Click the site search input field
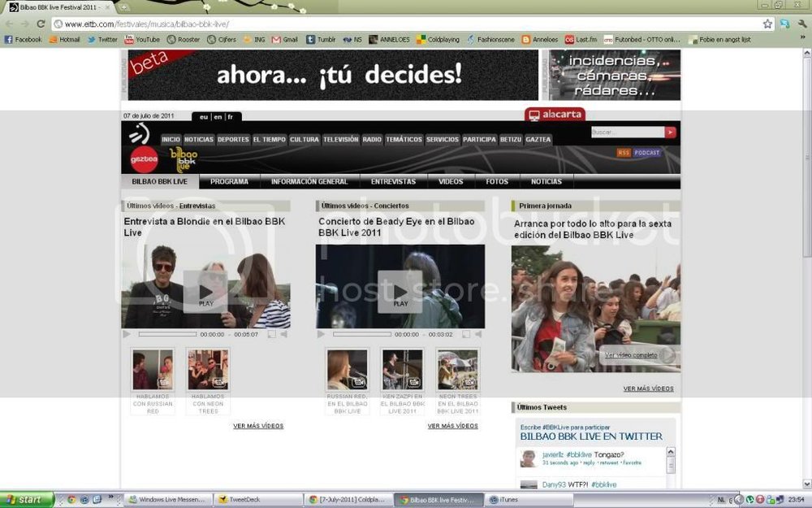The width and height of the screenshot is (812, 508). [628, 132]
